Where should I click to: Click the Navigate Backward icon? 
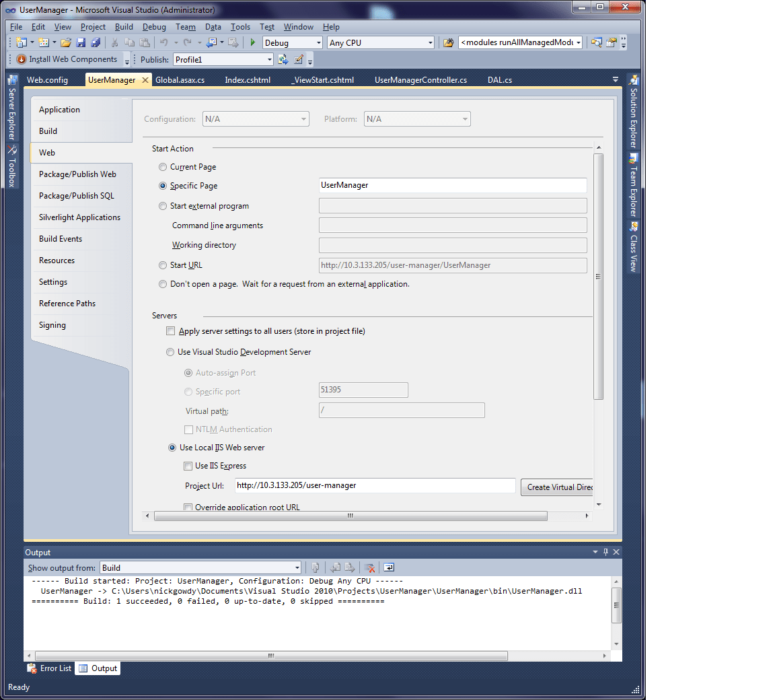(211, 42)
